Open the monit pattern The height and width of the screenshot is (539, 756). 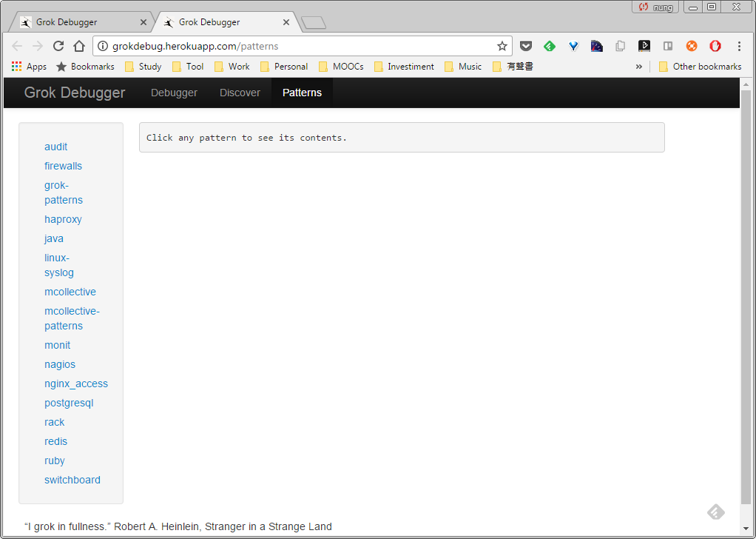tap(58, 345)
